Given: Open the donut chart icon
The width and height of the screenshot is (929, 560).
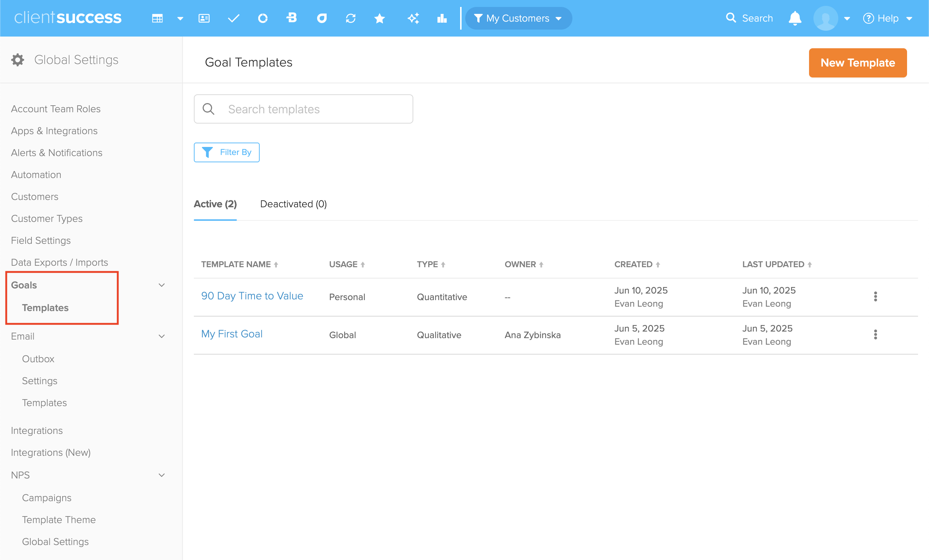Looking at the screenshot, I should [263, 18].
